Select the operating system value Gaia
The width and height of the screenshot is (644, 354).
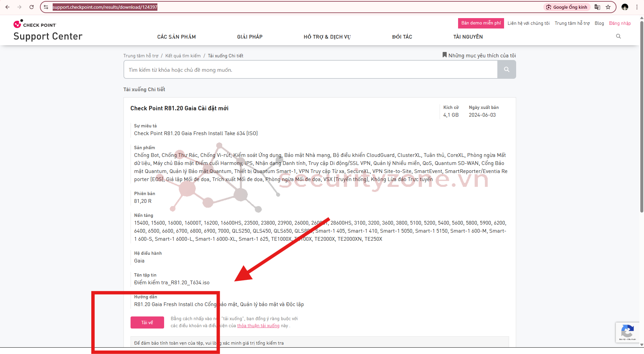[x=139, y=261]
